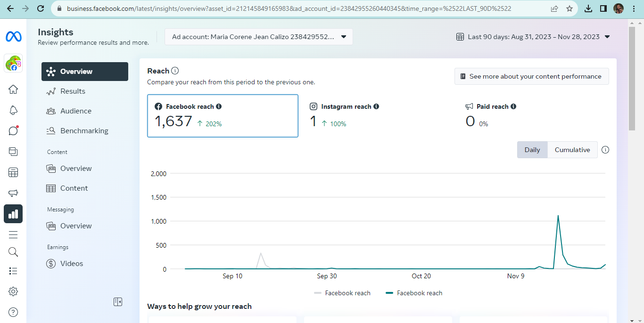This screenshot has width=644, height=323.
Task: Click info icon next to Facebook reach
Action: tap(219, 107)
